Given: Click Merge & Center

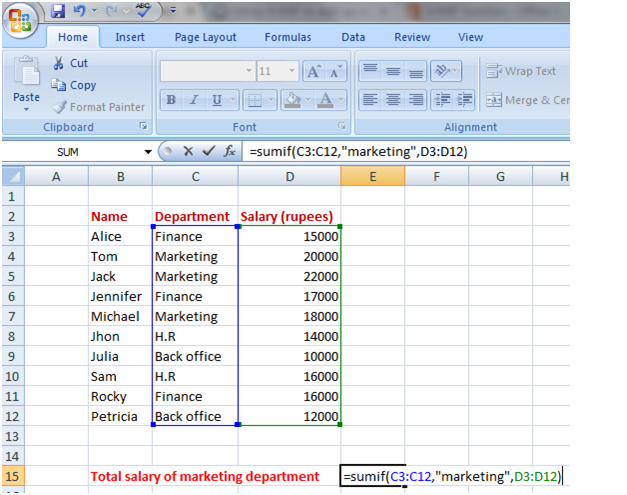Looking at the screenshot, I should 527,100.
